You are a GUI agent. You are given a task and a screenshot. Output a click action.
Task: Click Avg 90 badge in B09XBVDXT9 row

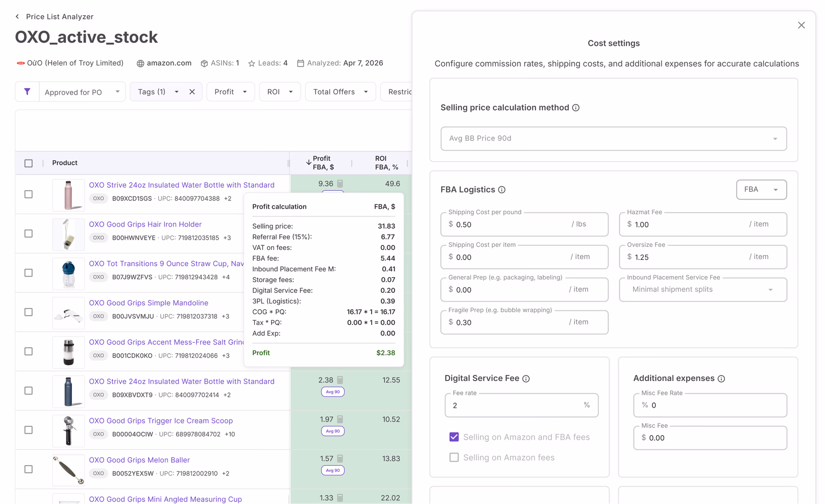point(333,392)
